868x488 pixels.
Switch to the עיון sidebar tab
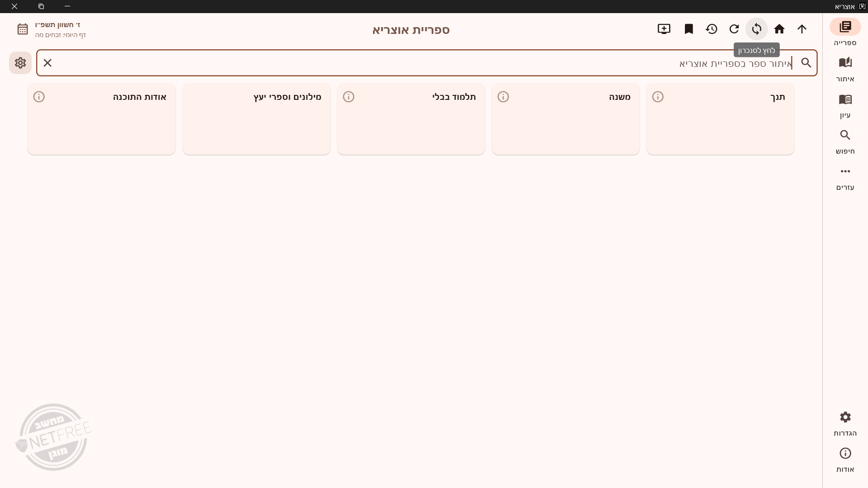(x=844, y=105)
